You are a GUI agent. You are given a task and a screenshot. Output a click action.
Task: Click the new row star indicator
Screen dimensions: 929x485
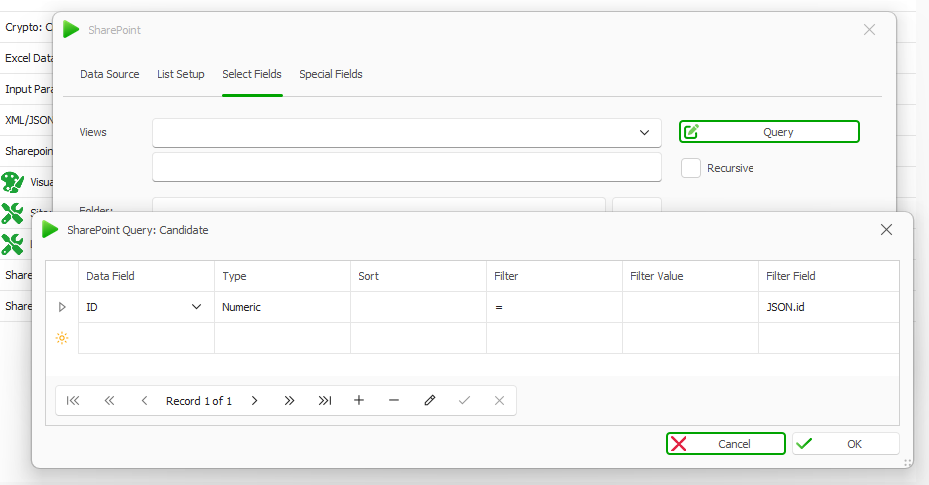point(62,338)
